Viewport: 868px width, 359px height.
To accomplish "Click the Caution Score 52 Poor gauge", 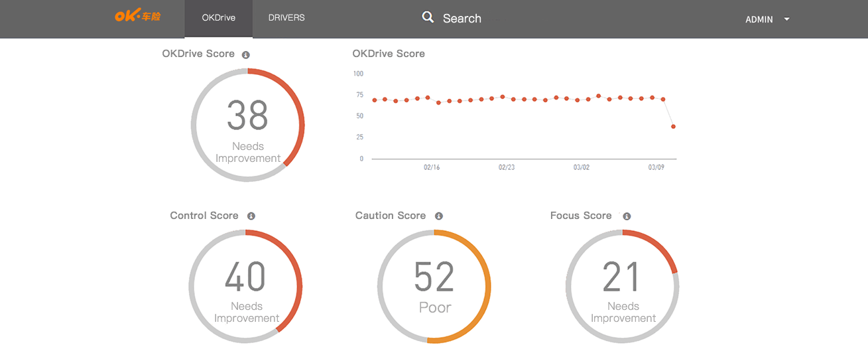I will click(434, 286).
